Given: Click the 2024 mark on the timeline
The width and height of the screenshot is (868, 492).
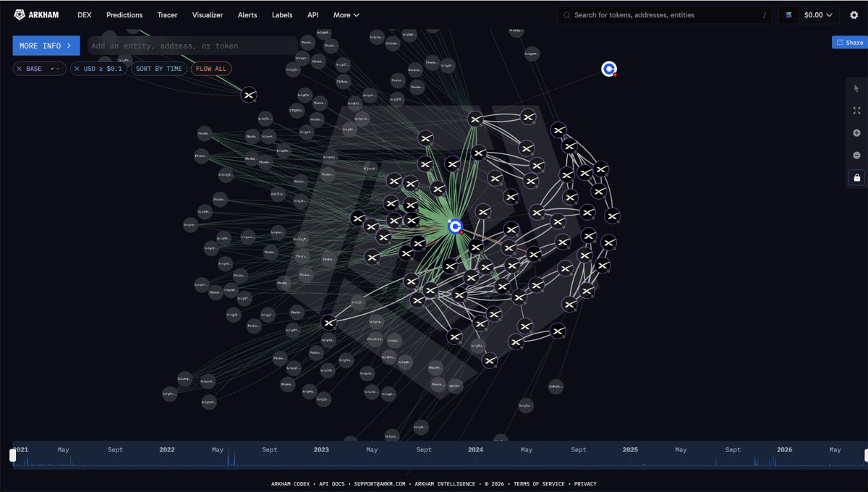Looking at the screenshot, I should coord(475,449).
